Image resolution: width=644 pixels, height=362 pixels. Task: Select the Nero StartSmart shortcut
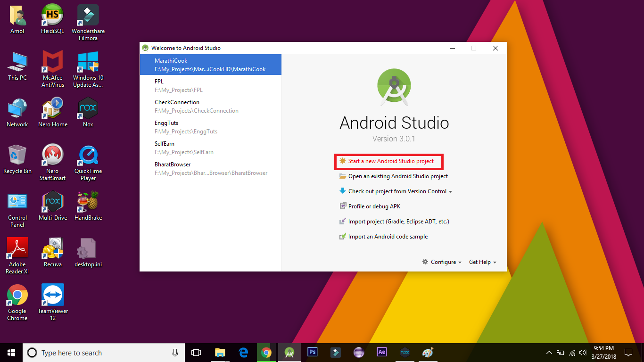click(x=53, y=163)
